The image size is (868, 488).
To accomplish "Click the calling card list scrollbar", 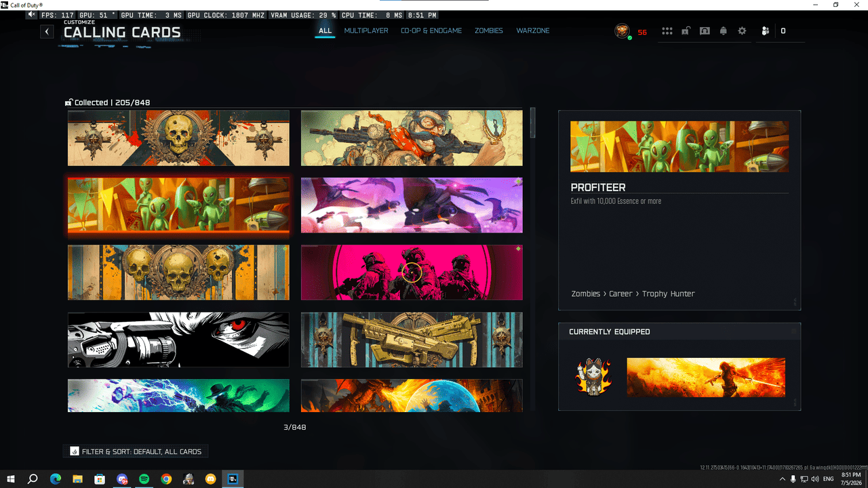I will tap(533, 123).
